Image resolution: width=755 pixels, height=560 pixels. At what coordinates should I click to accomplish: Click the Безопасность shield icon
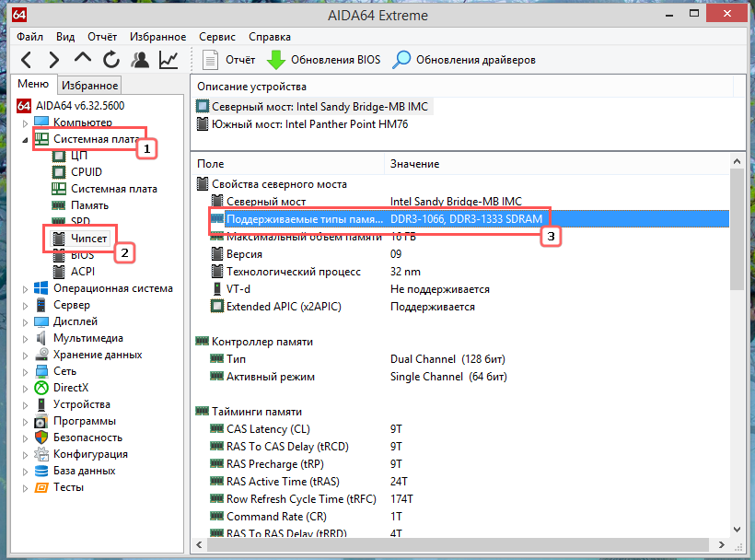pyautogui.click(x=41, y=437)
